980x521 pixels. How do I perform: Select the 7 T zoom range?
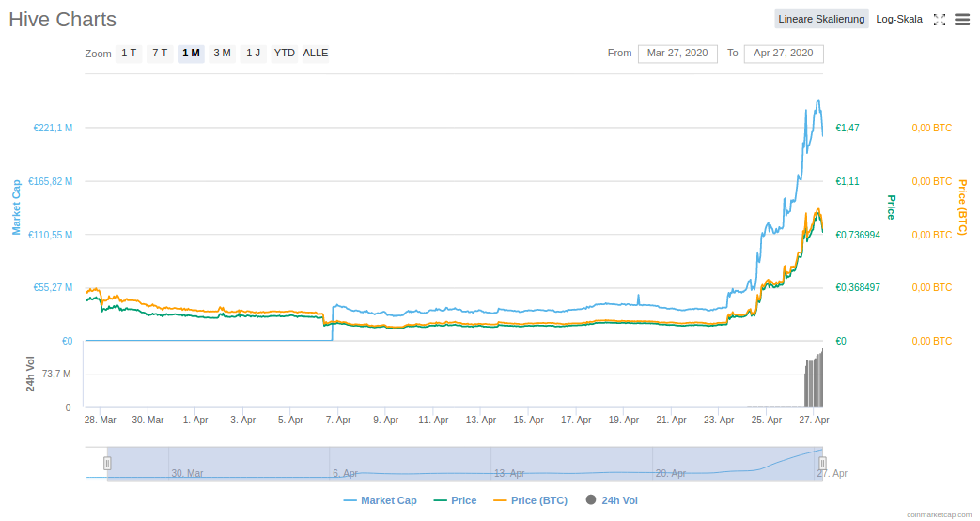point(160,54)
